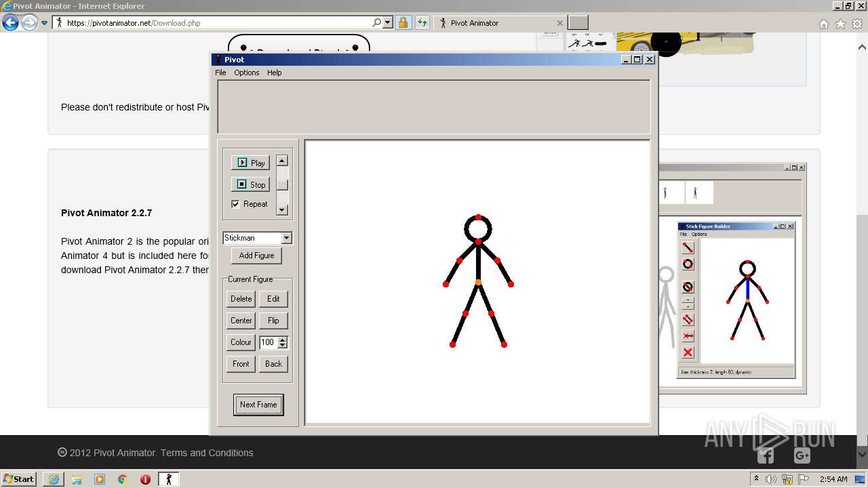Click the Next Frame button
The width and height of the screenshot is (868, 488).
(258, 405)
